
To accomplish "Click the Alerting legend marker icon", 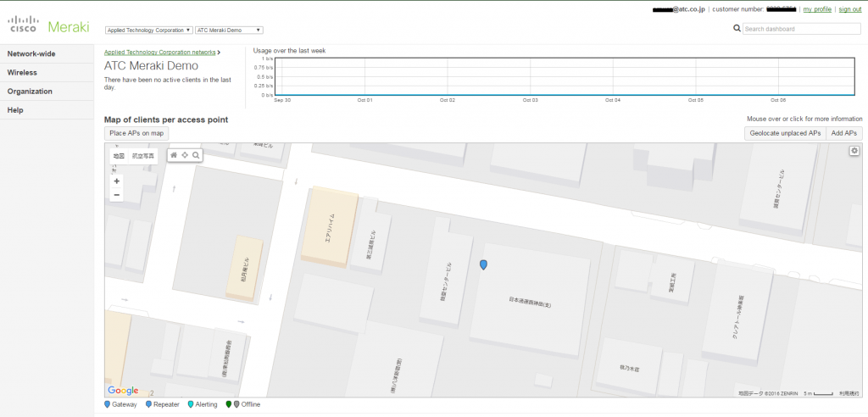I will pos(191,404).
